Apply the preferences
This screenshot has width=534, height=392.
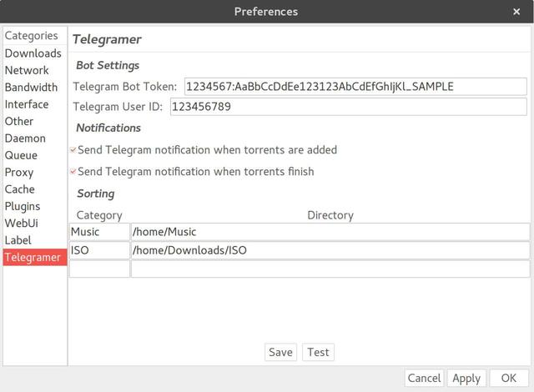click(x=466, y=379)
